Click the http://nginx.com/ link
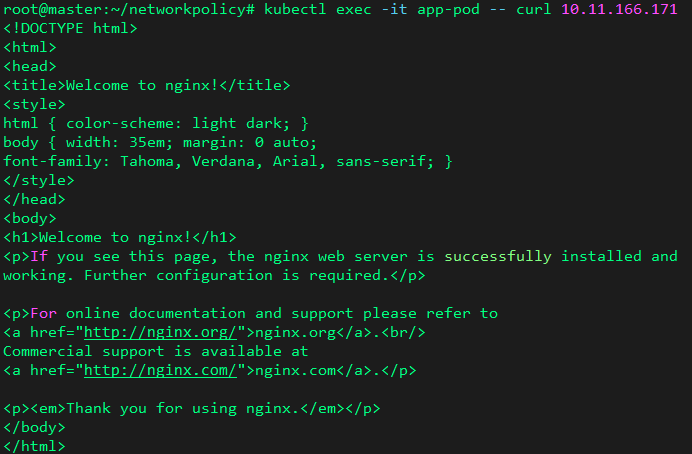 click(160, 370)
